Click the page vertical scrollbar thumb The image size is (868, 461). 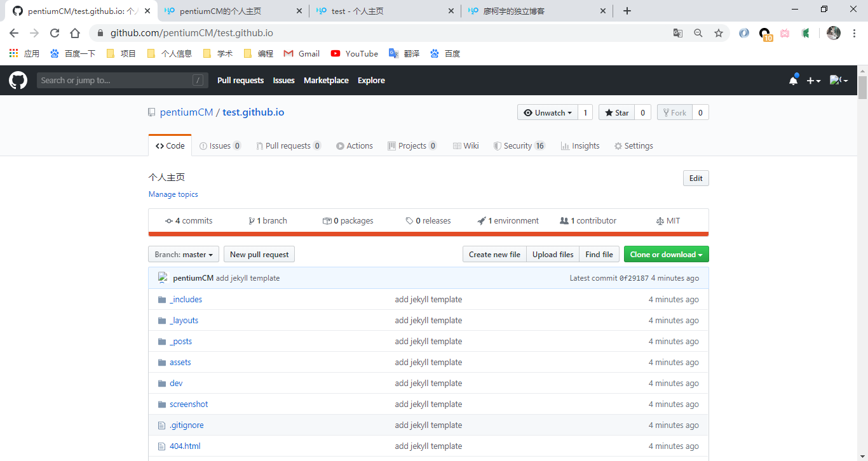pos(862,88)
